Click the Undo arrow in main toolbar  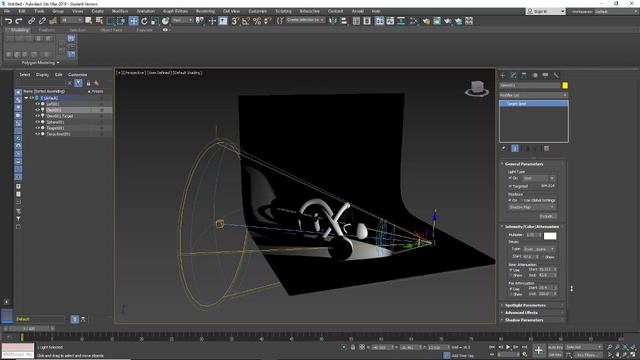pyautogui.click(x=8, y=21)
